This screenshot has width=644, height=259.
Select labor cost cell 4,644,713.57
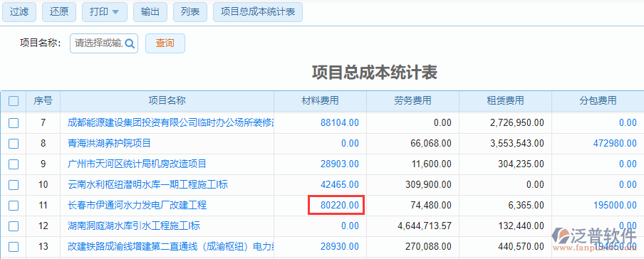(412, 226)
